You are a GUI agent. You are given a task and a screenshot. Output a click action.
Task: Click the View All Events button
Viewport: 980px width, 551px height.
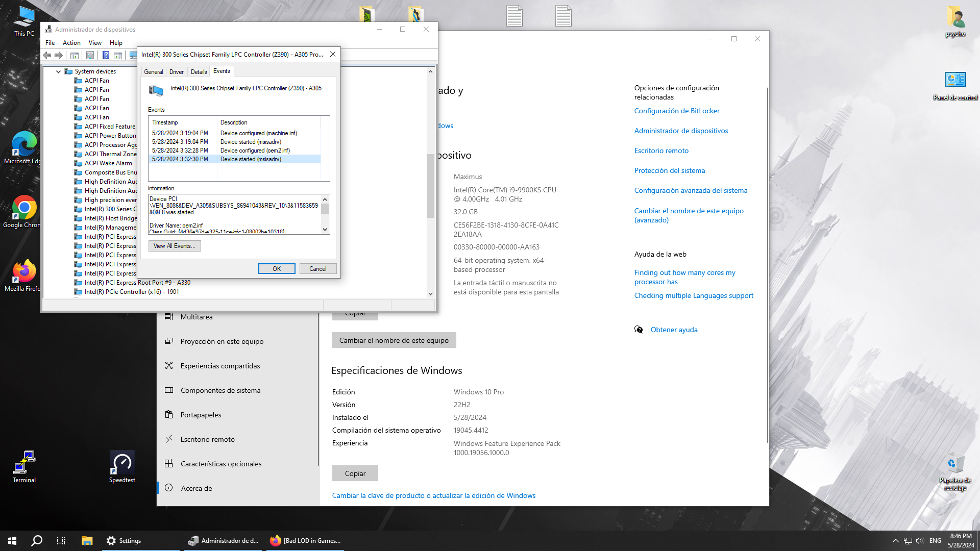(175, 246)
